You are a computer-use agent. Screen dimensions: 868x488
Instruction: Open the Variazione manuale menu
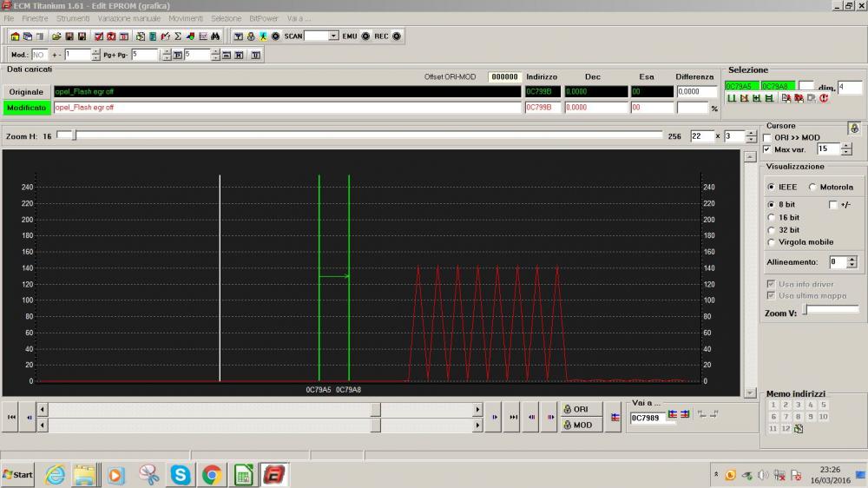point(129,18)
